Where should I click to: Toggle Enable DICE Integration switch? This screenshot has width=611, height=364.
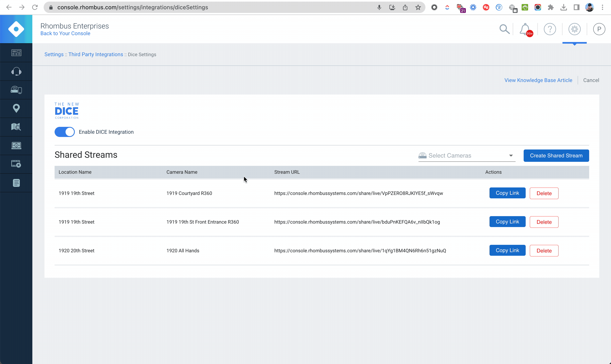[x=64, y=132]
